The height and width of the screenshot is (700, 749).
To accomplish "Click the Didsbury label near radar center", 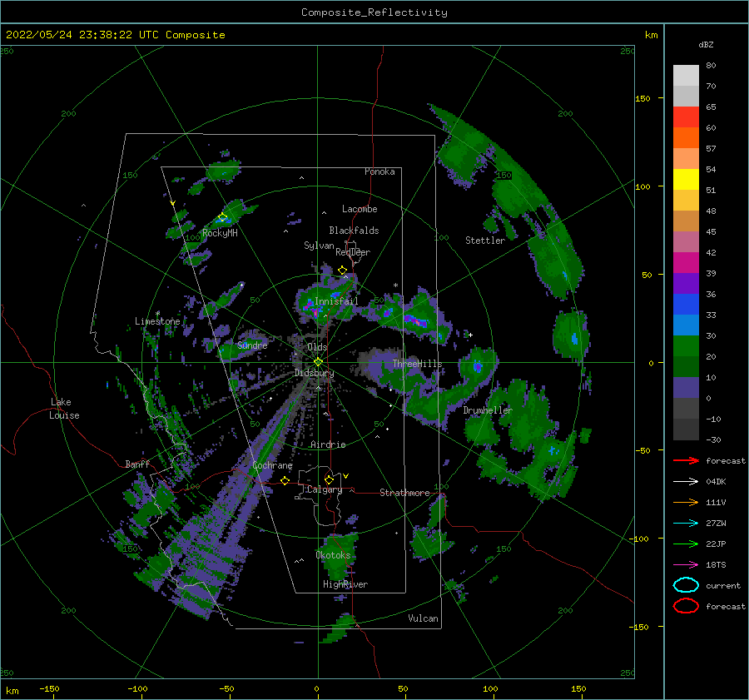I will pyautogui.click(x=315, y=373).
